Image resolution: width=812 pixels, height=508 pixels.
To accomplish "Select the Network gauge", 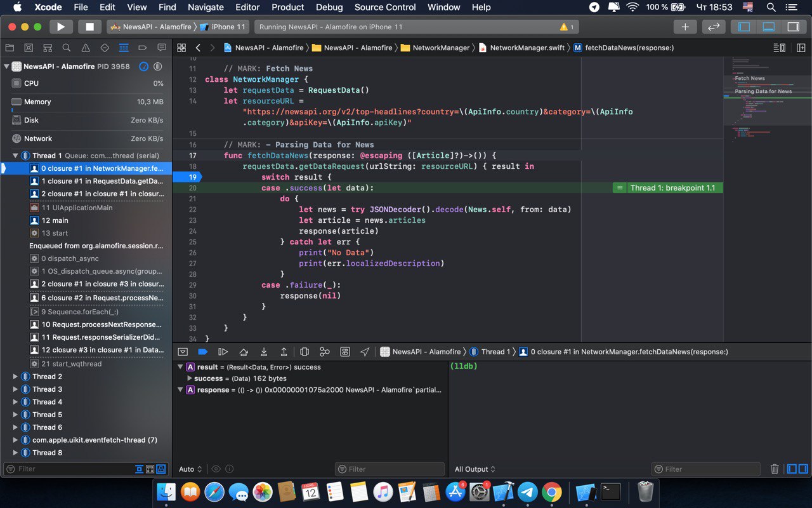I will coord(86,138).
